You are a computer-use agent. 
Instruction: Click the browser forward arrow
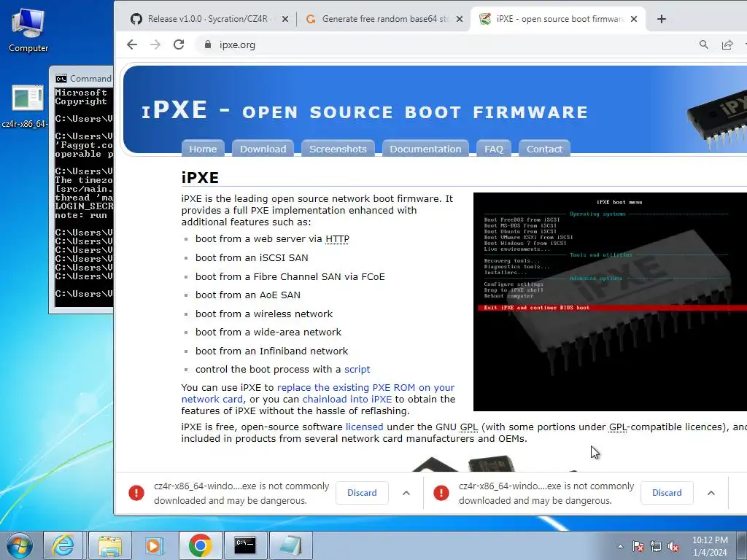pyautogui.click(x=155, y=44)
